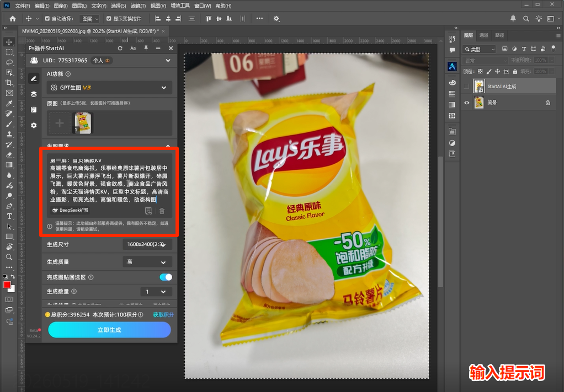Close the document tab

coord(163,31)
